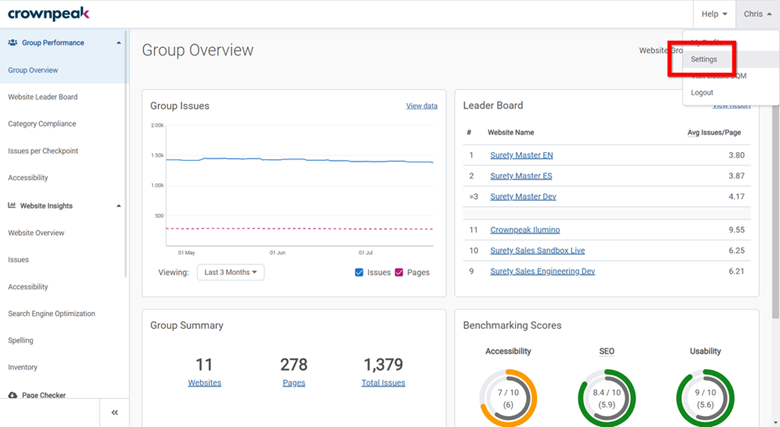Open Category Compliance in sidebar

coord(42,124)
